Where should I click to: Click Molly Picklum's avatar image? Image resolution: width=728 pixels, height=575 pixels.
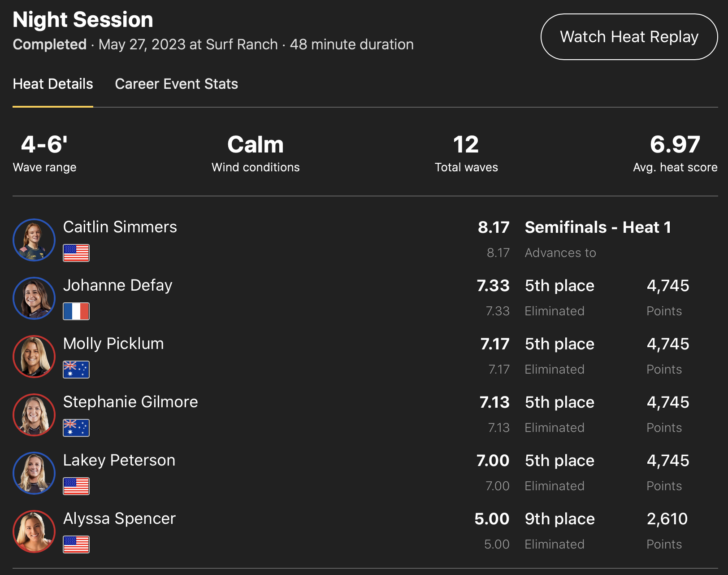(34, 357)
